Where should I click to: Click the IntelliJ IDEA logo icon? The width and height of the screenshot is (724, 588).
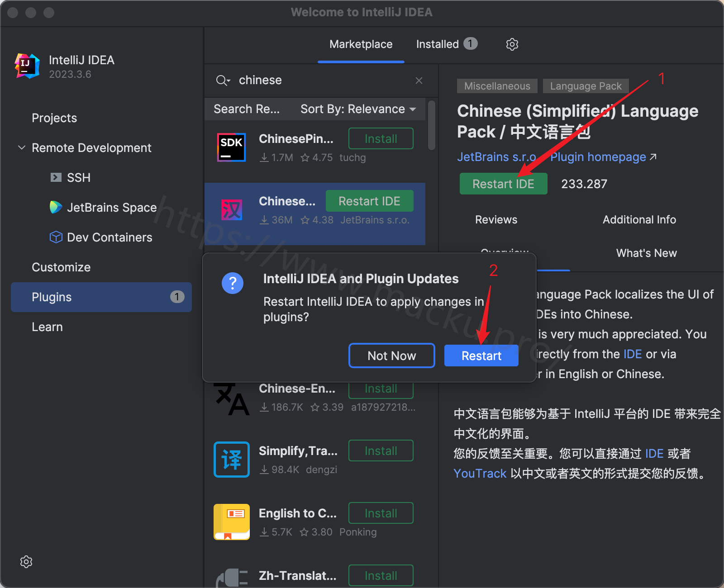click(27, 66)
